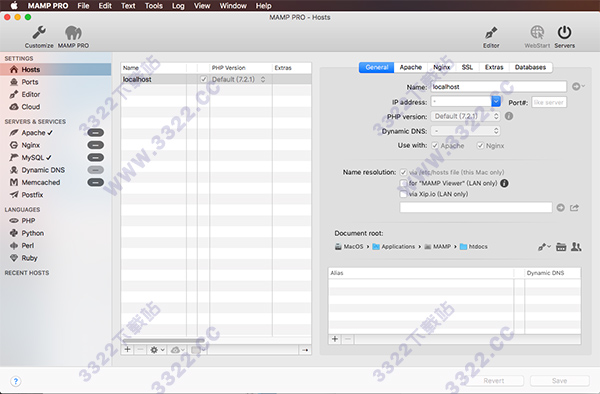Enable for MAMP Viewer (LAN only) checkbox

pos(403,183)
